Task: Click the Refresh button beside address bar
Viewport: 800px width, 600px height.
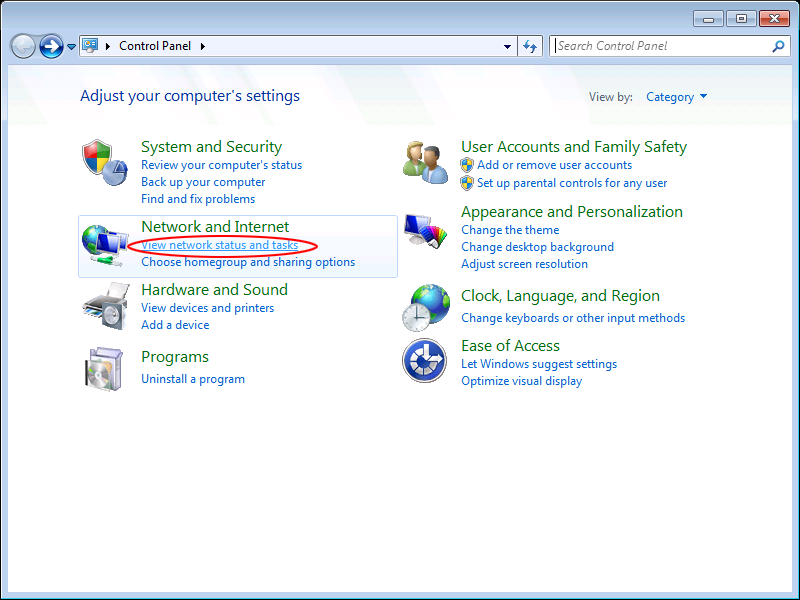Action: [530, 46]
